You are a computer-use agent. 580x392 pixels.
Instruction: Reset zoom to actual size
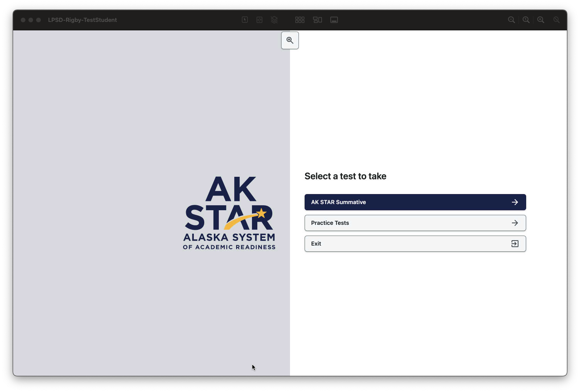coord(526,20)
